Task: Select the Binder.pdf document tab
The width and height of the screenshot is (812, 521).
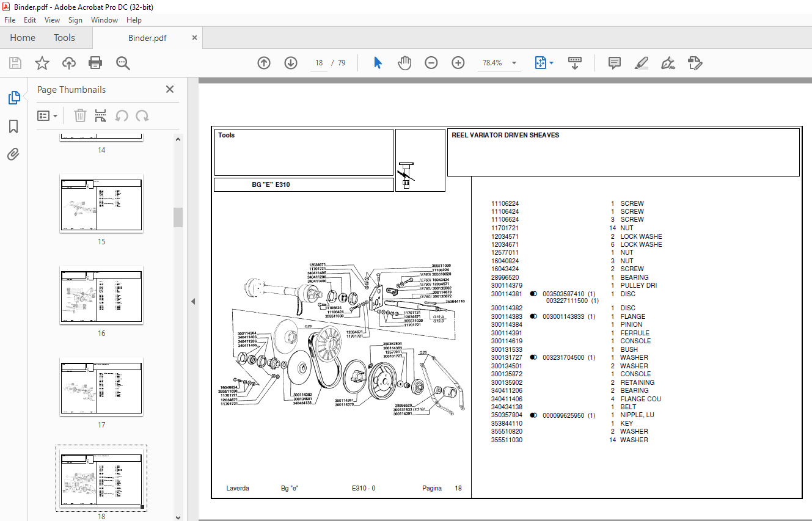Action: (147, 38)
